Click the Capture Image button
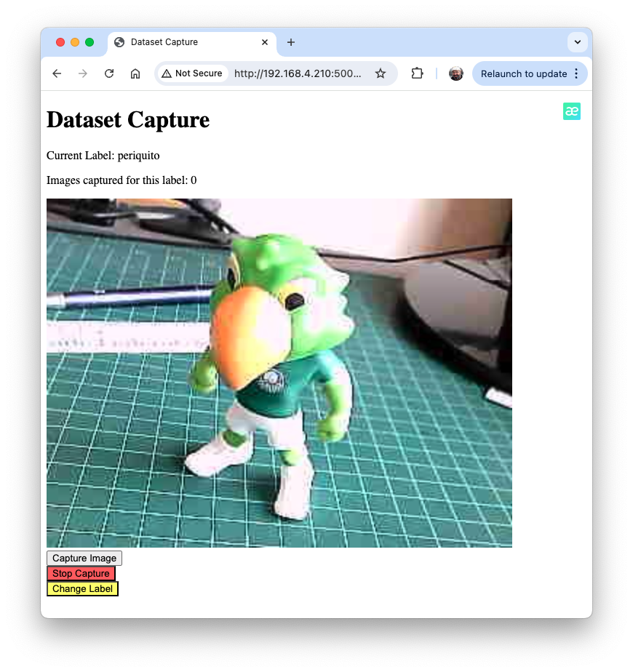This screenshot has height=672, width=633. click(x=84, y=558)
